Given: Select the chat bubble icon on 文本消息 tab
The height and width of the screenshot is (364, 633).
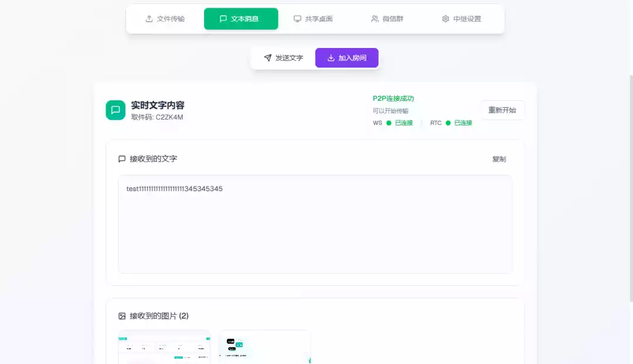Looking at the screenshot, I should (x=223, y=19).
